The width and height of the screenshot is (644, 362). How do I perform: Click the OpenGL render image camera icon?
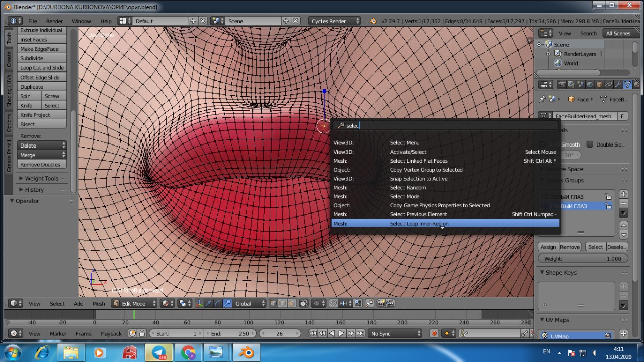coord(381,303)
